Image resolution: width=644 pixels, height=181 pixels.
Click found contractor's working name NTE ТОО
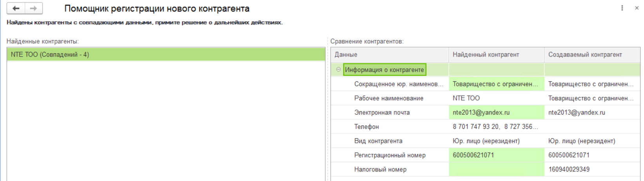click(497, 98)
